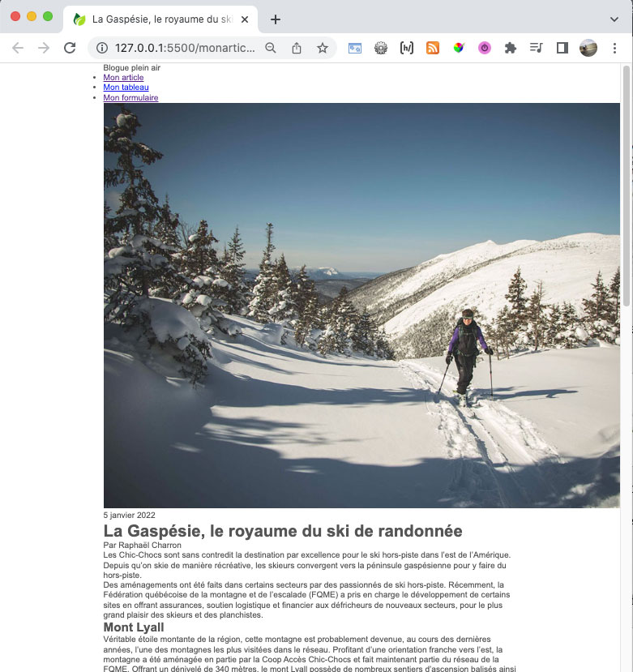The width and height of the screenshot is (633, 672).
Task: Click the share page icon
Action: pos(297,48)
